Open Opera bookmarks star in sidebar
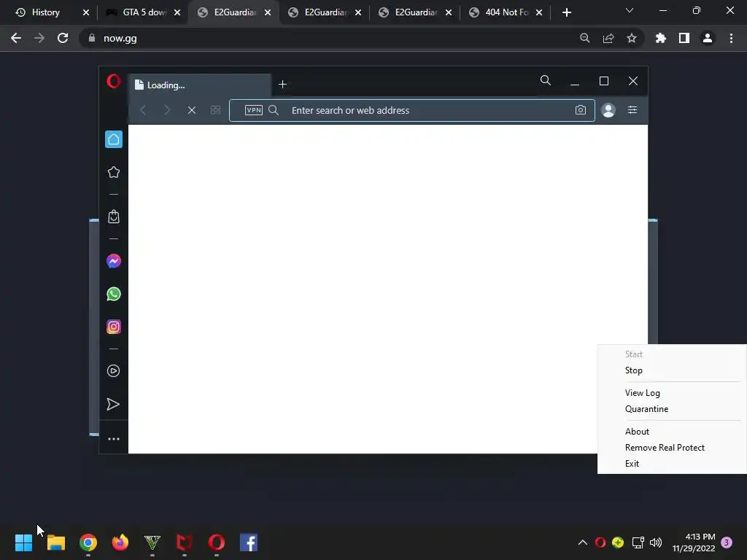 pyautogui.click(x=113, y=172)
